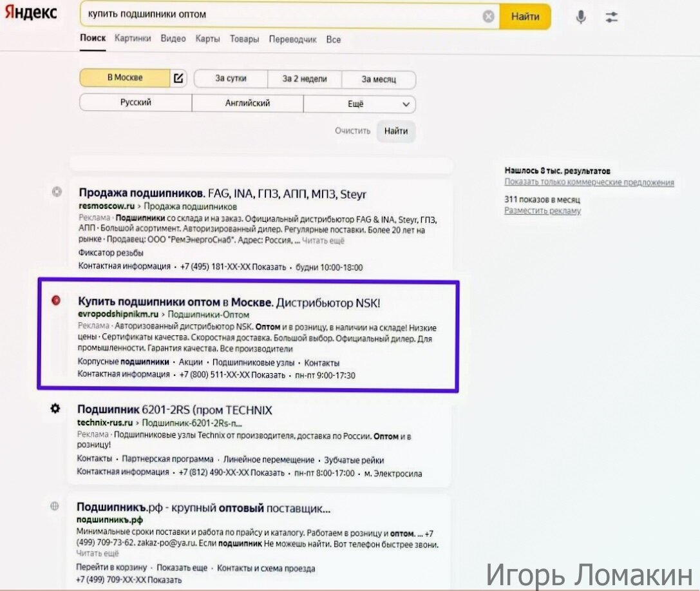Image resolution: width=700 pixels, height=591 pixels.
Task: Select the За сутки time filter
Action: tap(231, 79)
